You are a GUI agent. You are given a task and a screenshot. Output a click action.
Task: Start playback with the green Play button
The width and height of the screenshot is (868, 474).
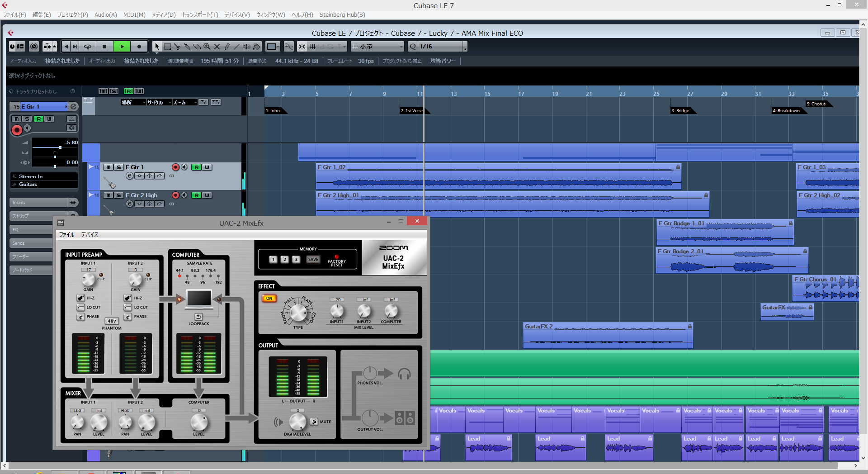[122, 47]
